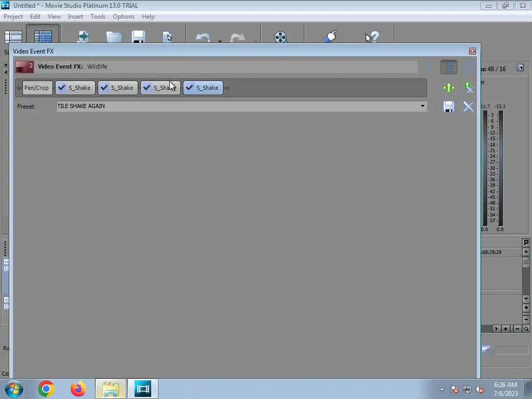Viewport: 532px width, 399px height.
Task: Click the Save project floppy icon in toolbar
Action: (x=138, y=37)
